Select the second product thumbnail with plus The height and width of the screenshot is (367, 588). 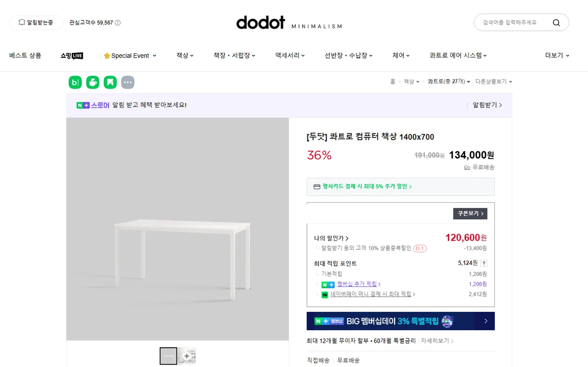187,356
